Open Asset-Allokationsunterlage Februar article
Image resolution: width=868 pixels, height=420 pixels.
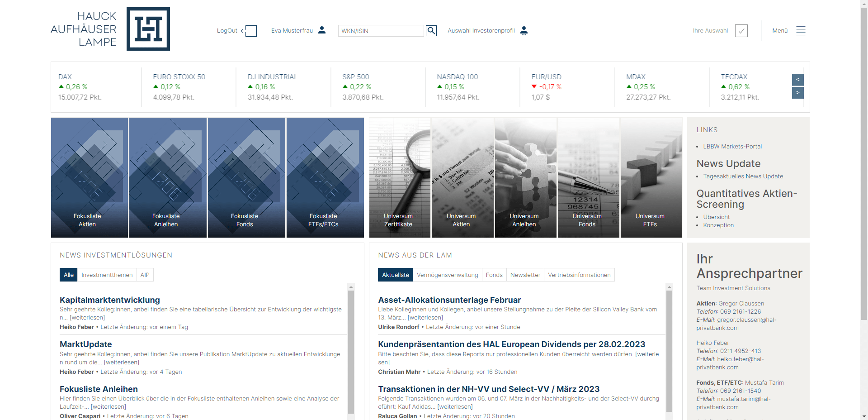click(449, 300)
